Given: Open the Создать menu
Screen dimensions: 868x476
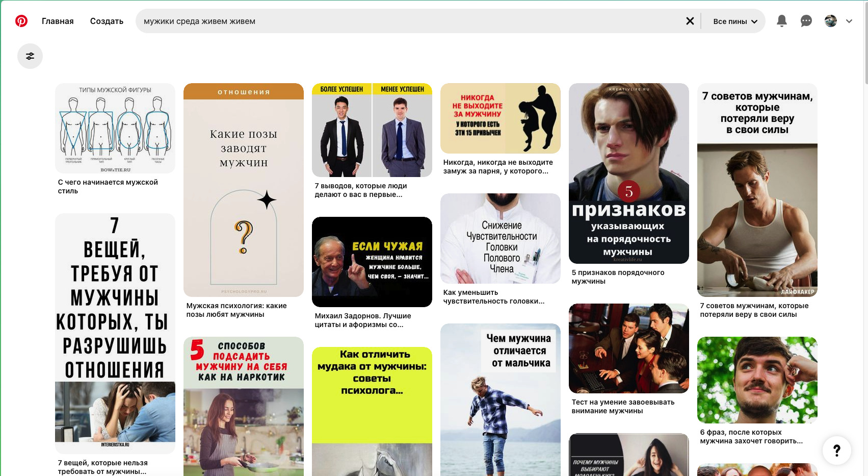Looking at the screenshot, I should click(107, 21).
